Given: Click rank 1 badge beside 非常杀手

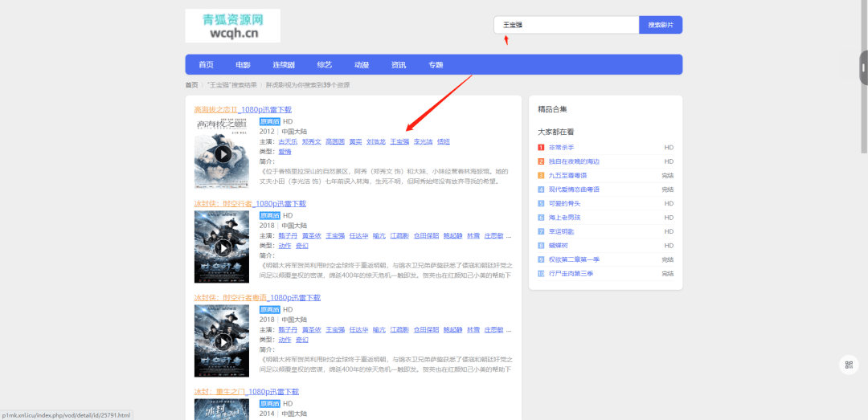Looking at the screenshot, I should (541, 148).
